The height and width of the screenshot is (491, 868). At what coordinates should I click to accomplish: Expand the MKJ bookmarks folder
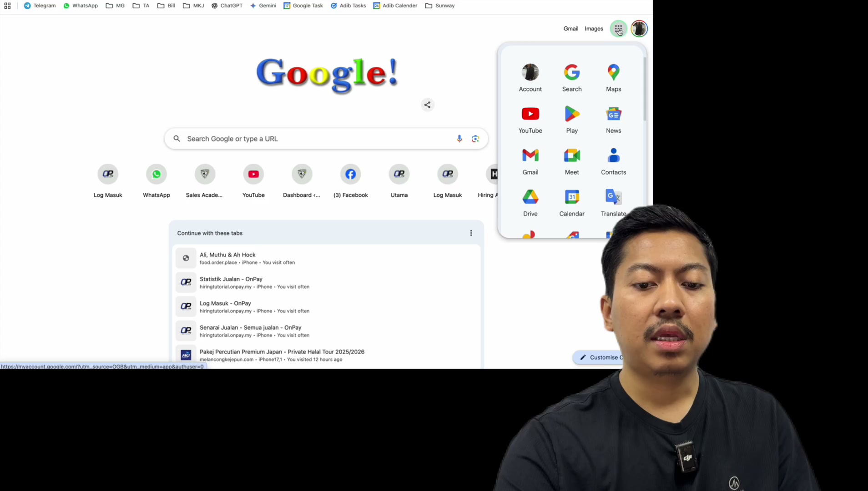[193, 5]
